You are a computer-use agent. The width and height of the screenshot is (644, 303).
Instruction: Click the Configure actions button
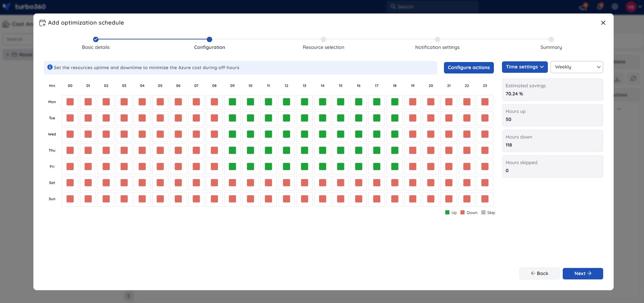[x=469, y=67]
